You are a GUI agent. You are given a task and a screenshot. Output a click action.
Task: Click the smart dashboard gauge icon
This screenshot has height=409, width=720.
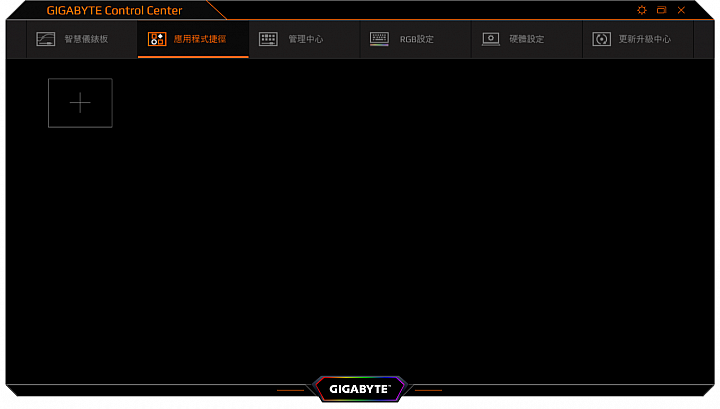[x=45, y=39]
